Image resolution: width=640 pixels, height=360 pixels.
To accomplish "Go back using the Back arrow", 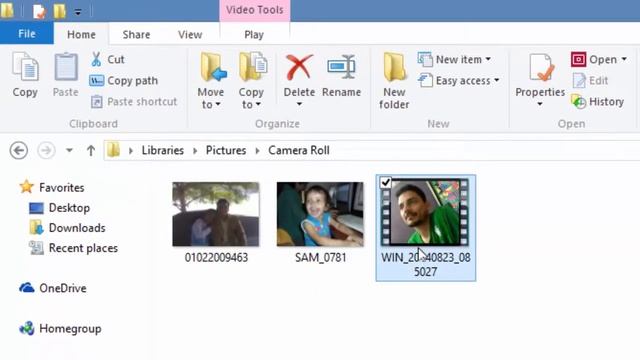I will (19, 151).
